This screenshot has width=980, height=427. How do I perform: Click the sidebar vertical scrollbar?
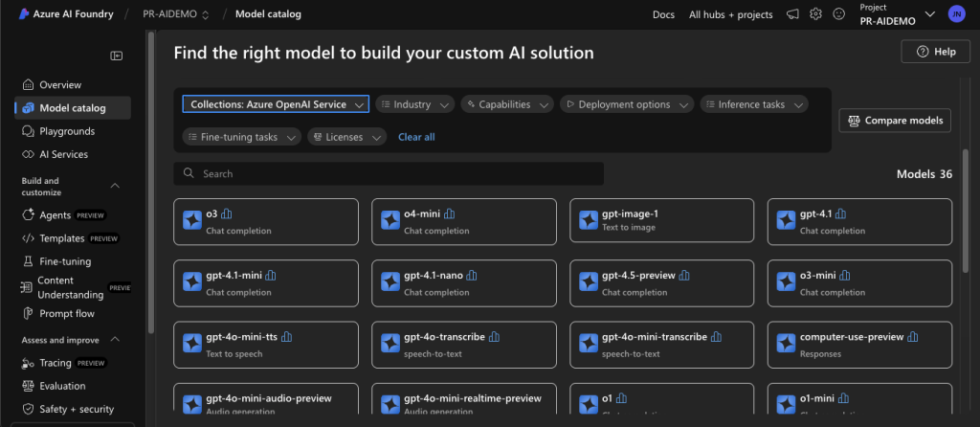point(150,181)
